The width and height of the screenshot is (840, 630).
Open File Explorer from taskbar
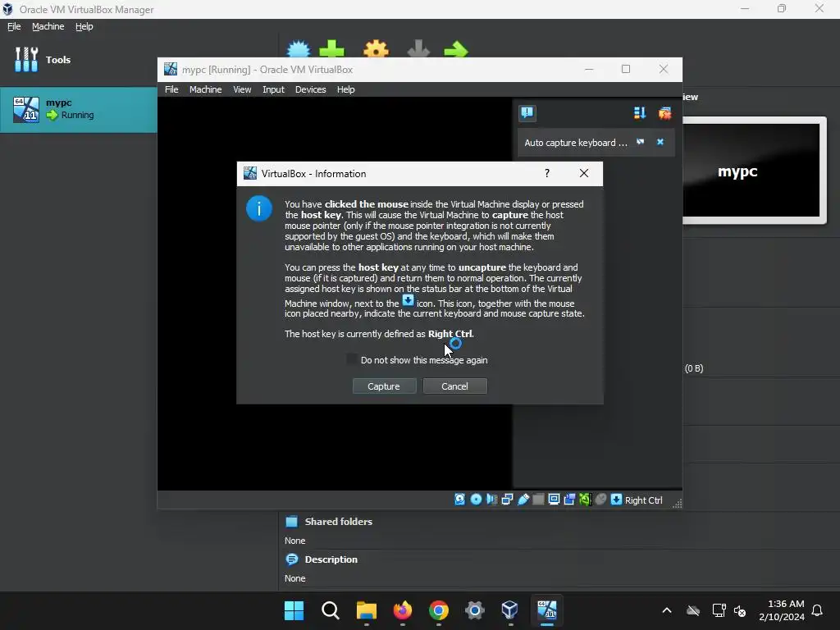click(367, 610)
